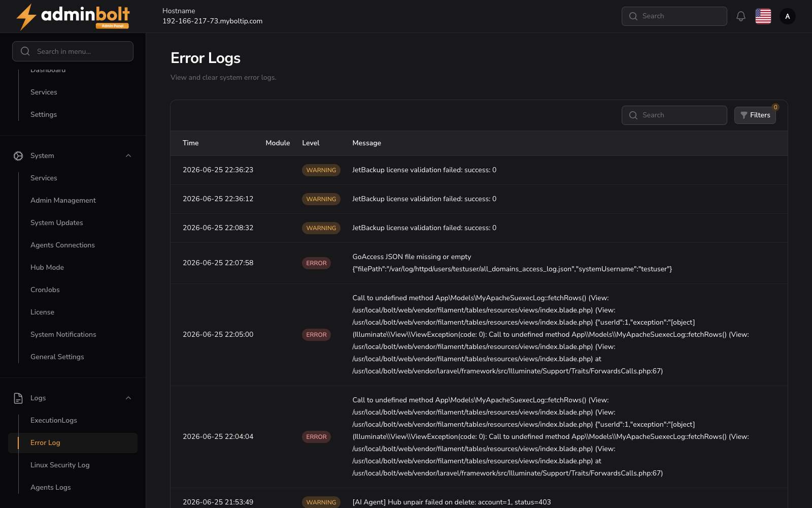Screen dimensions: 812x508
Task: Open Agents Logs page
Action: [51, 488]
